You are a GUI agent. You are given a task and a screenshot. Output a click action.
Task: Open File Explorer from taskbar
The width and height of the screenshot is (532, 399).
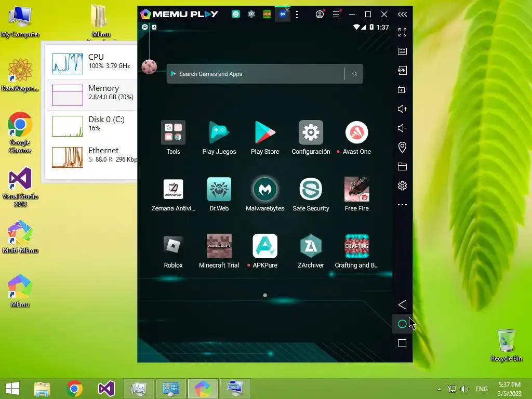click(x=42, y=389)
